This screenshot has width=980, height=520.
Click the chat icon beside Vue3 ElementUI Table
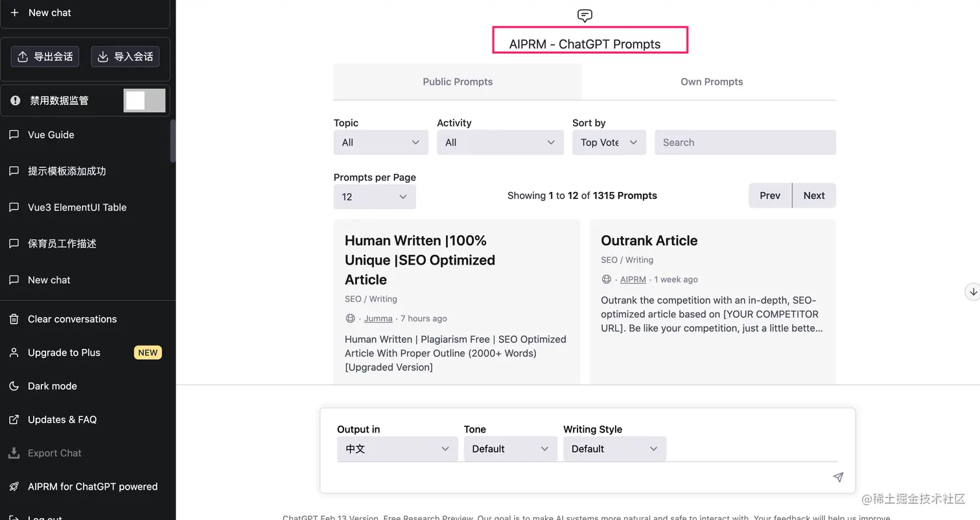pyautogui.click(x=14, y=207)
